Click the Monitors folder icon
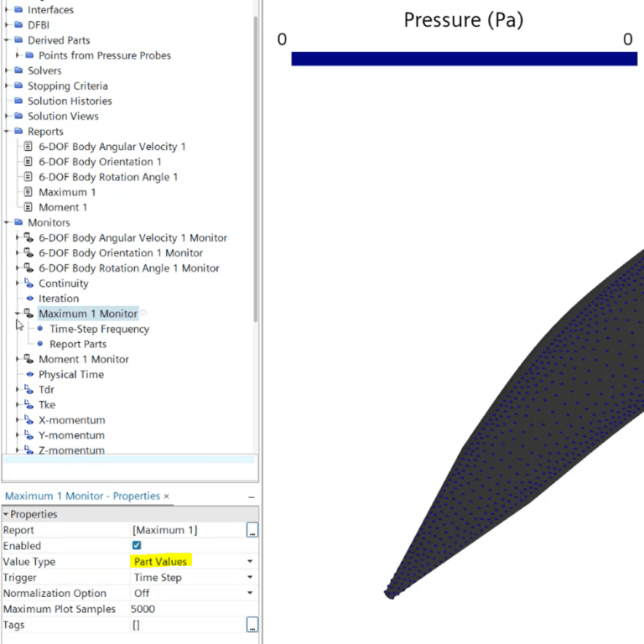The width and height of the screenshot is (644, 644). (18, 222)
